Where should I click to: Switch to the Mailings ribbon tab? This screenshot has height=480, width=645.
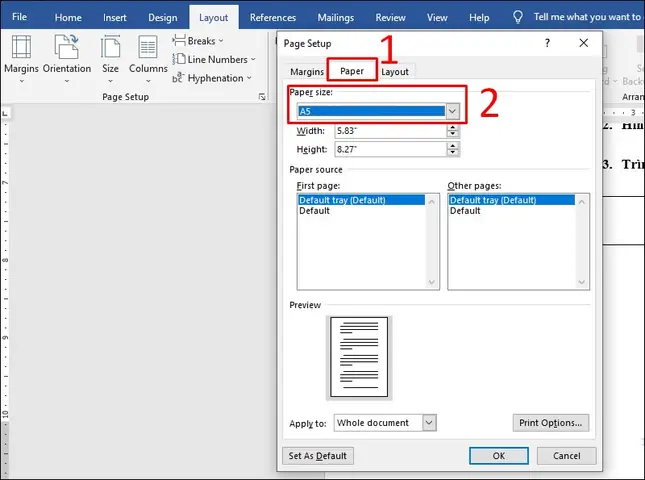336,17
